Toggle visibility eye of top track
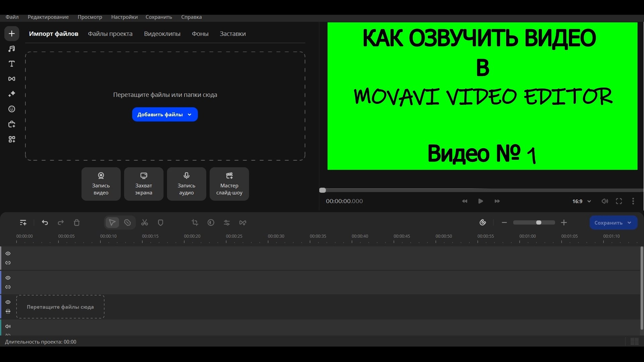644x362 pixels. coord(8,254)
